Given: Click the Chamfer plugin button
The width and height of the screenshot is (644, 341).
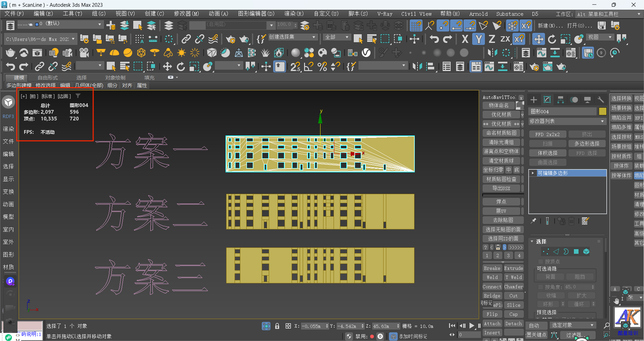Looking at the screenshot, I should point(513,287).
